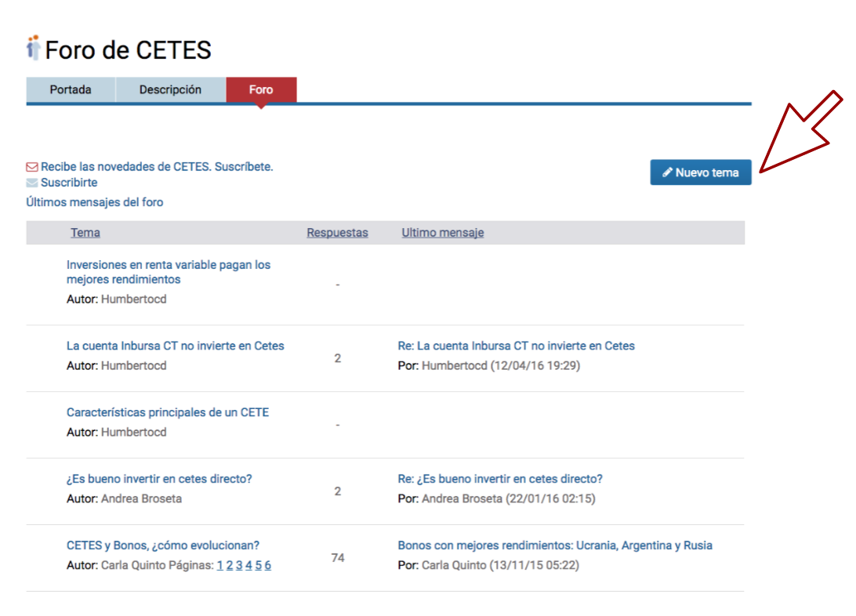Click reply count 2 in Inbursa row
The image size is (856, 616).
pos(338,358)
